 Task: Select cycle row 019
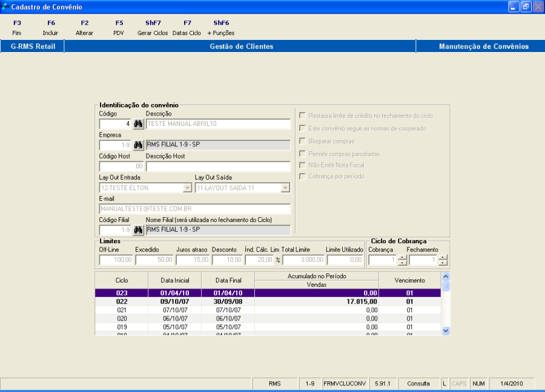click(268, 327)
